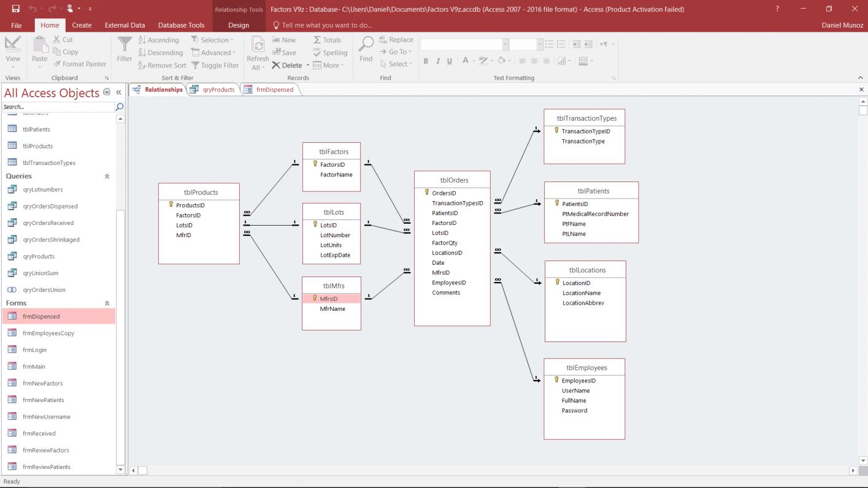Click the Paste clipboard icon
868x488 pixels.
click(x=40, y=44)
